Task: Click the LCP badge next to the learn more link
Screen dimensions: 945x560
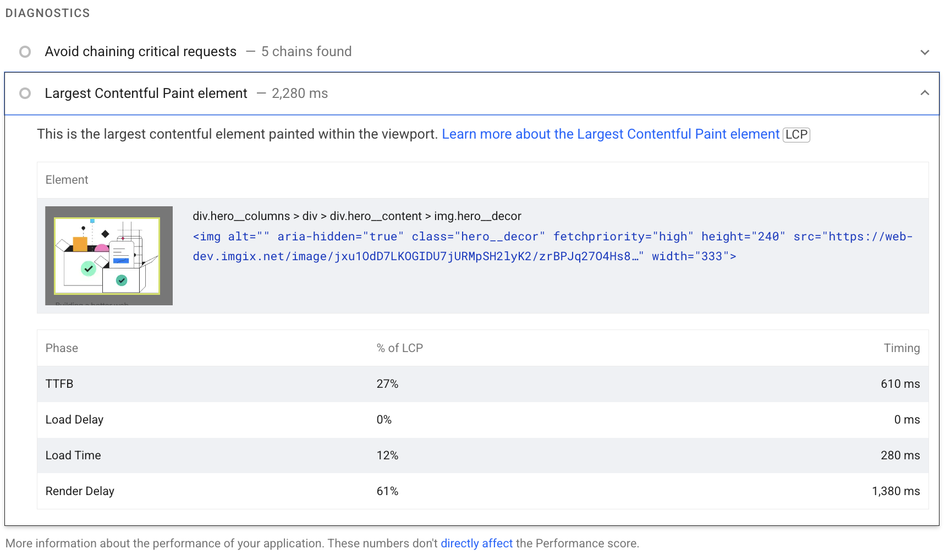Action: coord(796,134)
